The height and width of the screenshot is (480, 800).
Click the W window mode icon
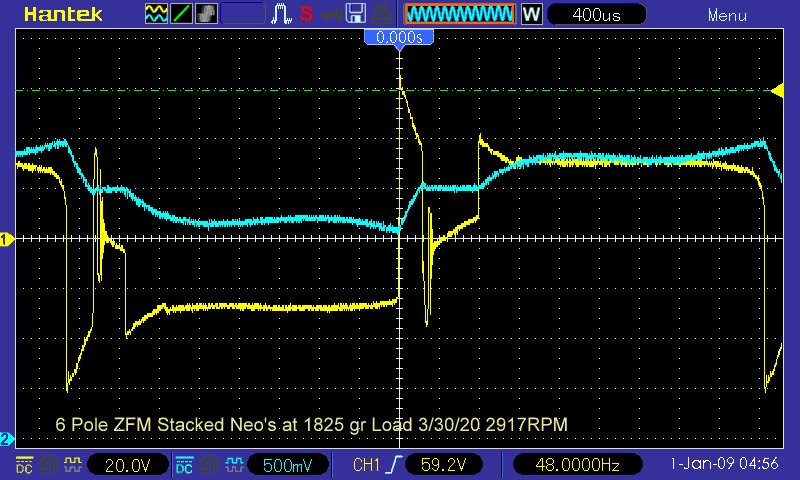[x=531, y=14]
